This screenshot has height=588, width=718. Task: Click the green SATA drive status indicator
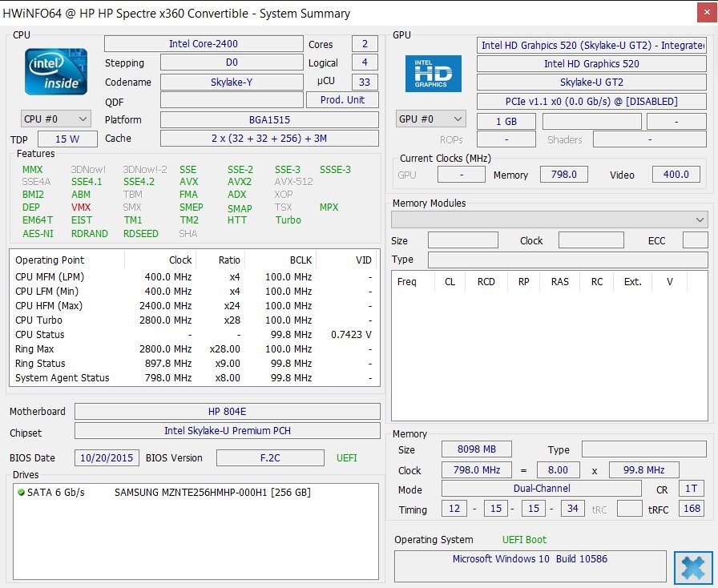pyautogui.click(x=21, y=493)
